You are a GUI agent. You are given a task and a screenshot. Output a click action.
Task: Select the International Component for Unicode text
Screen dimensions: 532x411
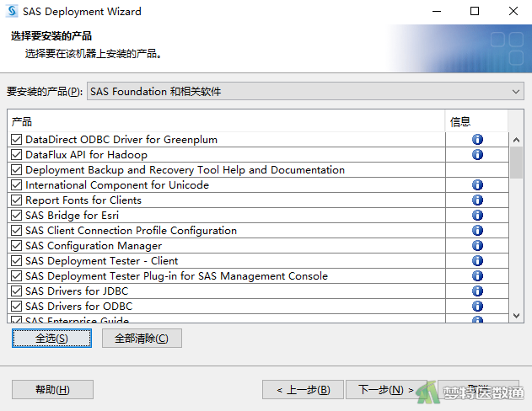click(117, 185)
